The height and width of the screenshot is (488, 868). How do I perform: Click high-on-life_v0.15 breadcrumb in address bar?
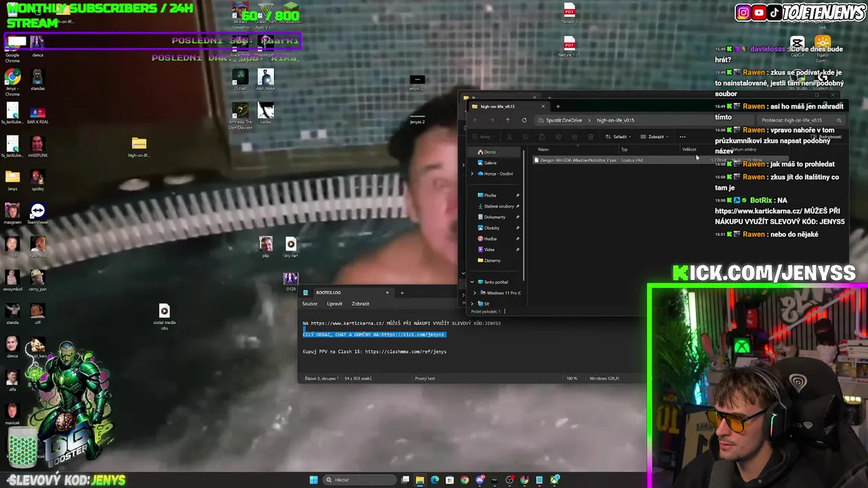[x=615, y=120]
